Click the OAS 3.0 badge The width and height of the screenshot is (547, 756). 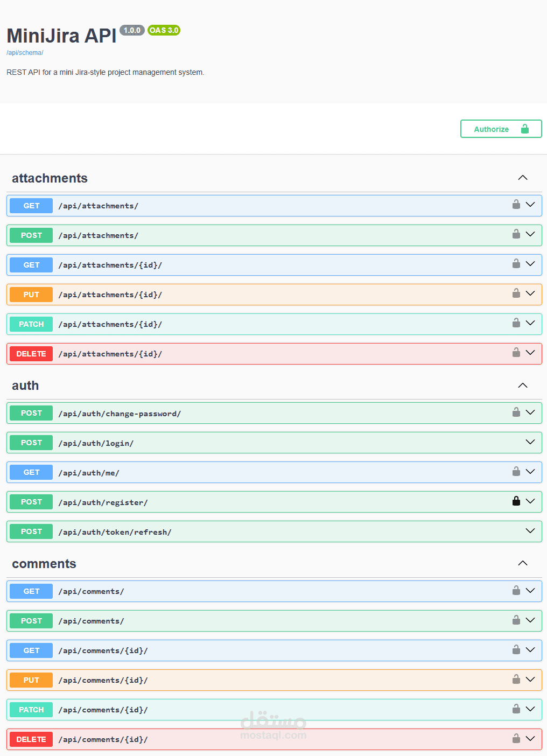tap(164, 30)
